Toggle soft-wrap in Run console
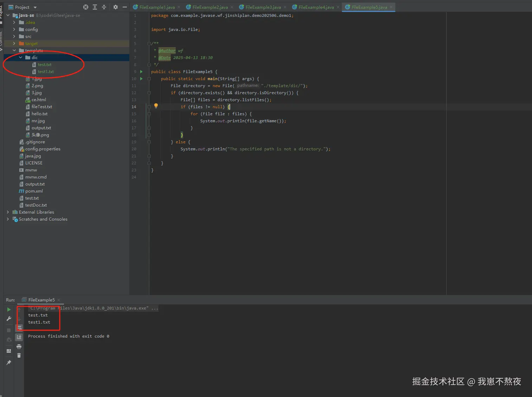The width and height of the screenshot is (532, 397). 19,328
